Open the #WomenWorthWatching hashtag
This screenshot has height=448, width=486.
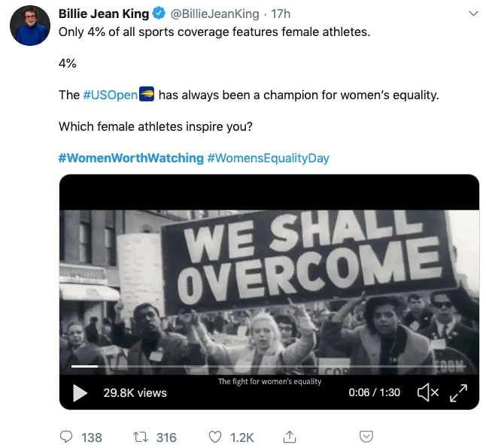click(131, 158)
